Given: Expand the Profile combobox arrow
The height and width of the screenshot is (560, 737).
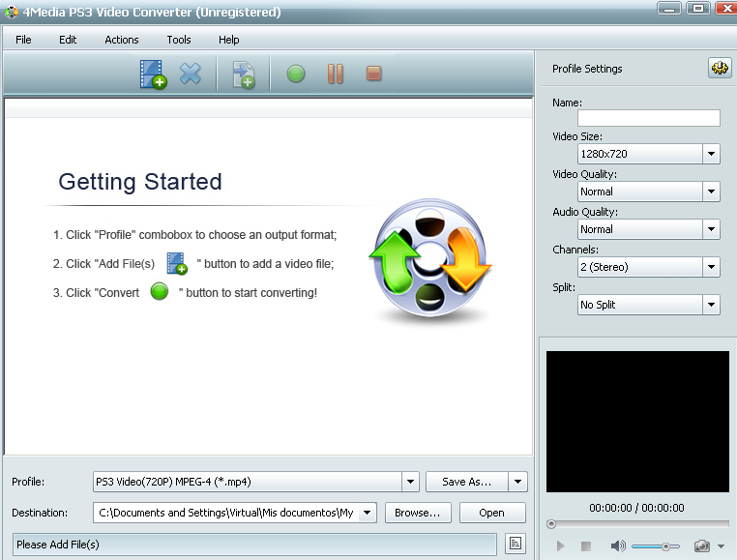Looking at the screenshot, I should point(410,482).
